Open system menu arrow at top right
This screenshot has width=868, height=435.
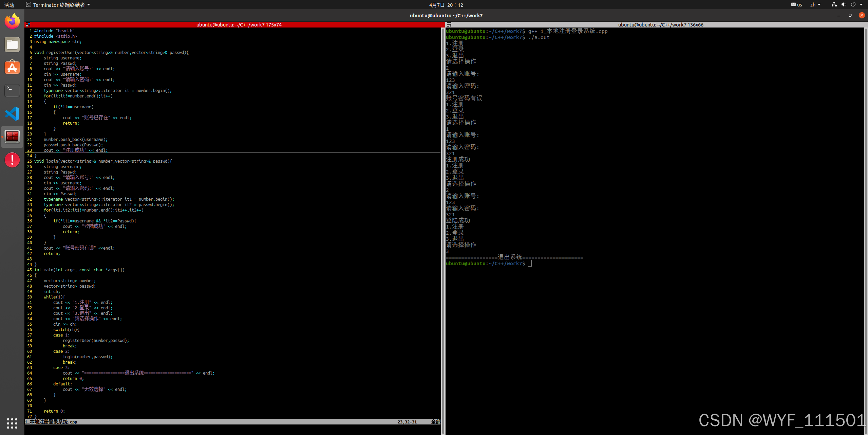[861, 5]
